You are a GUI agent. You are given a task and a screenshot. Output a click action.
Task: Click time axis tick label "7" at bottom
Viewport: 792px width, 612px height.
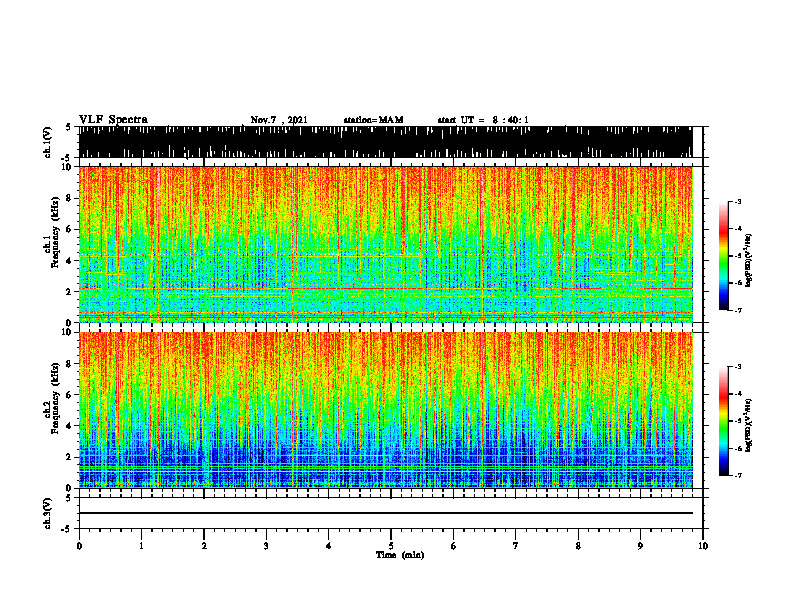coord(516,546)
